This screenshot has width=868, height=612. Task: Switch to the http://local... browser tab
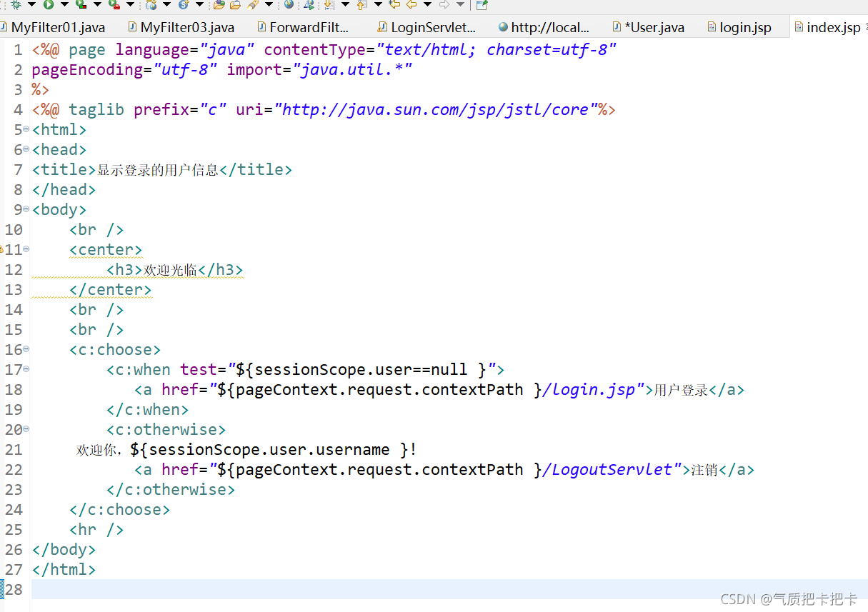click(545, 27)
